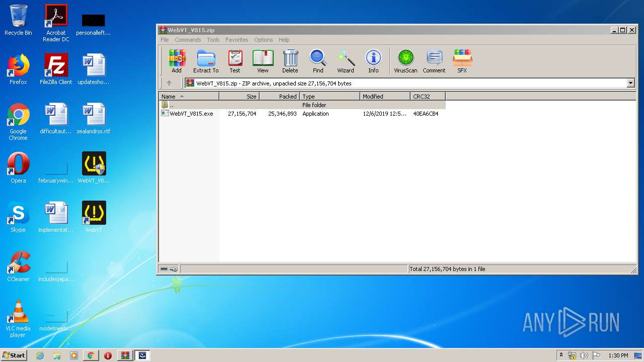Select the FileZilla Client desktop icon
This screenshot has height=362, width=644.
click(x=56, y=69)
